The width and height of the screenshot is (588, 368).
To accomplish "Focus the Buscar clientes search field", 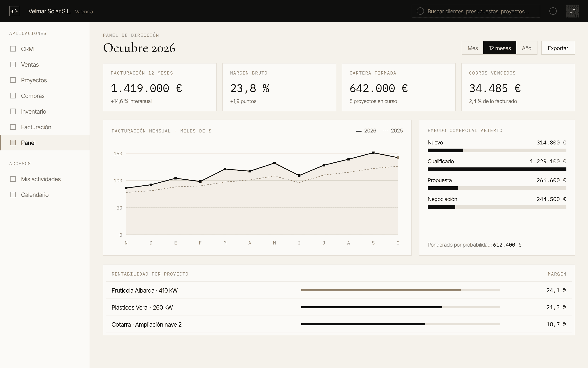I will 475,11.
